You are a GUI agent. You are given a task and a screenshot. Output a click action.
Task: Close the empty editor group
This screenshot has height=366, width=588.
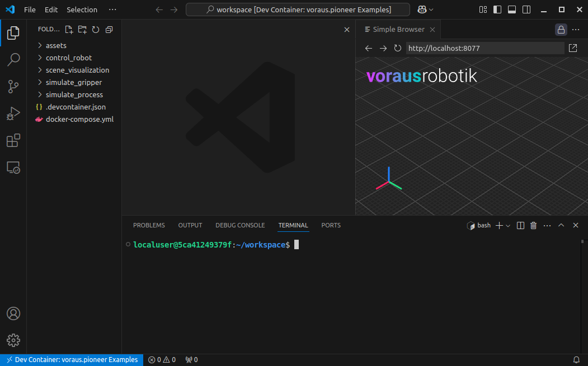(x=347, y=30)
